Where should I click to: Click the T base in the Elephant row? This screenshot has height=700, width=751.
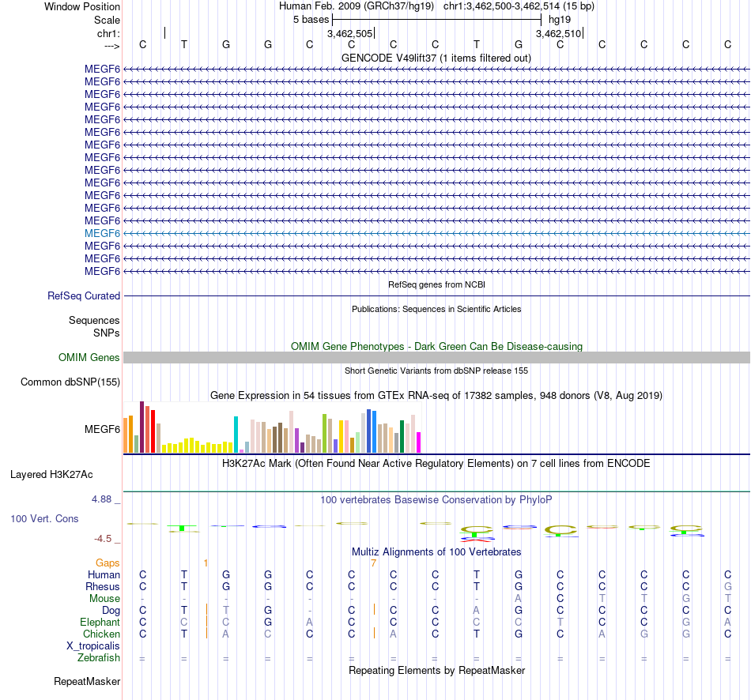[x=560, y=622]
